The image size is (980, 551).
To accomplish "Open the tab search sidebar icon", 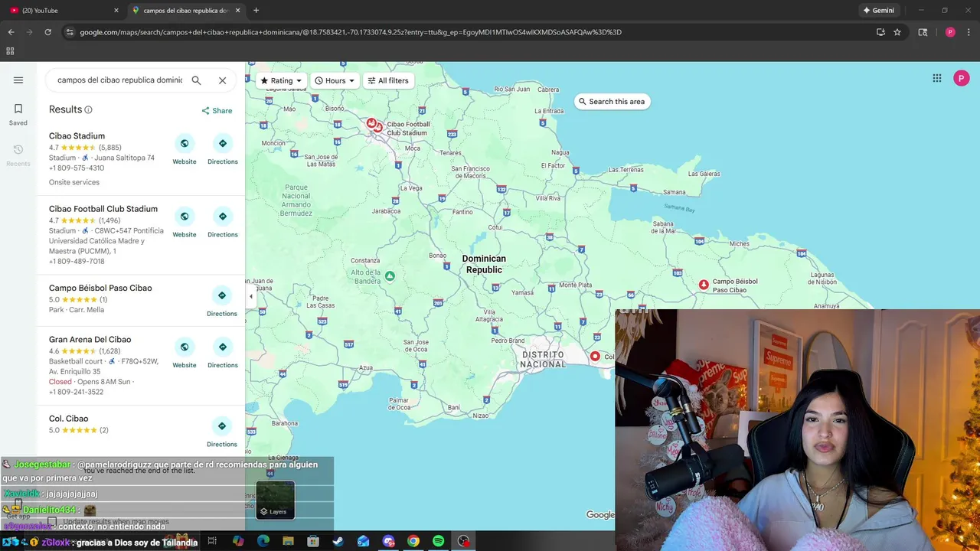I will 923,32.
